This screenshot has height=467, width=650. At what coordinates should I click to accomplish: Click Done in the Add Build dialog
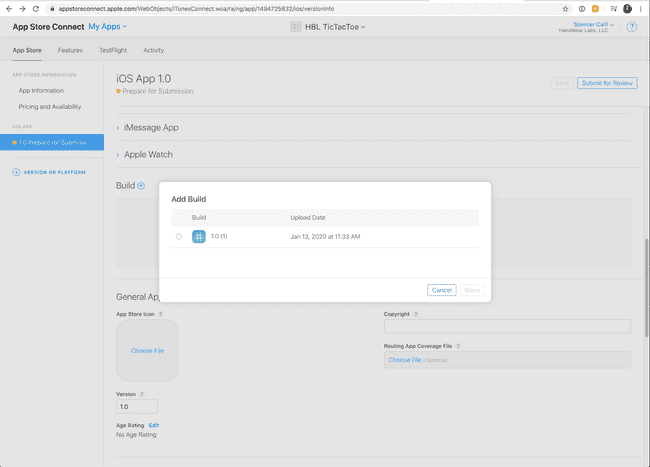[x=472, y=290]
